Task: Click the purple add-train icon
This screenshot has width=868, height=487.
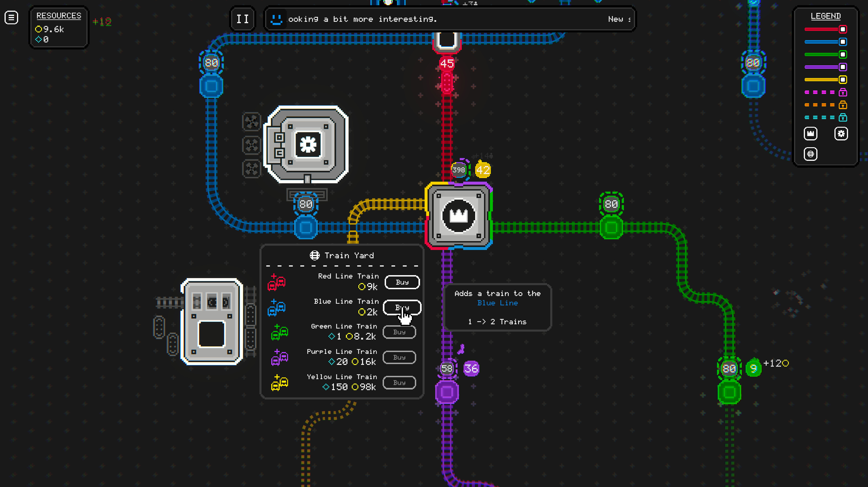Action: point(279,357)
